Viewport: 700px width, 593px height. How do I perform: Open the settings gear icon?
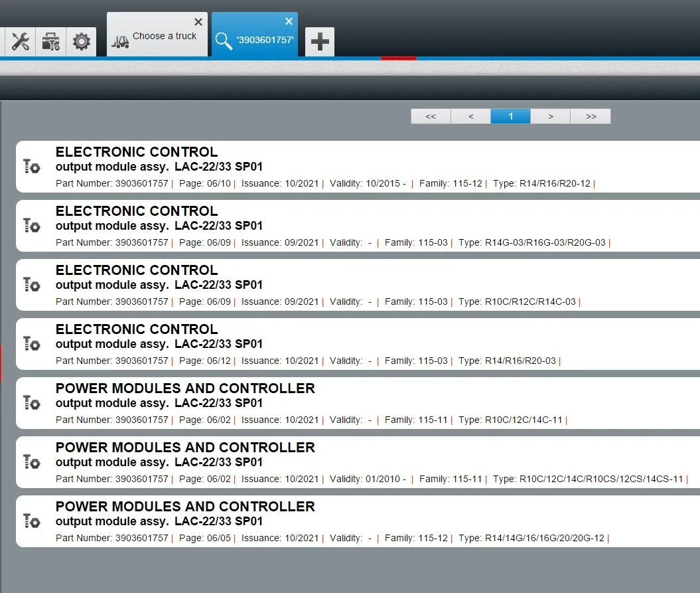(81, 42)
